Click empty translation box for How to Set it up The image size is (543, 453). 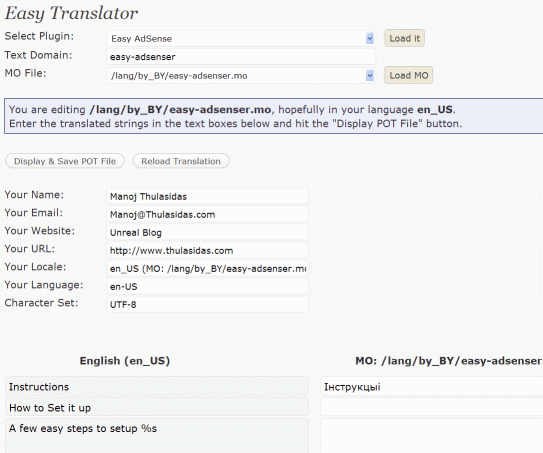[431, 407]
